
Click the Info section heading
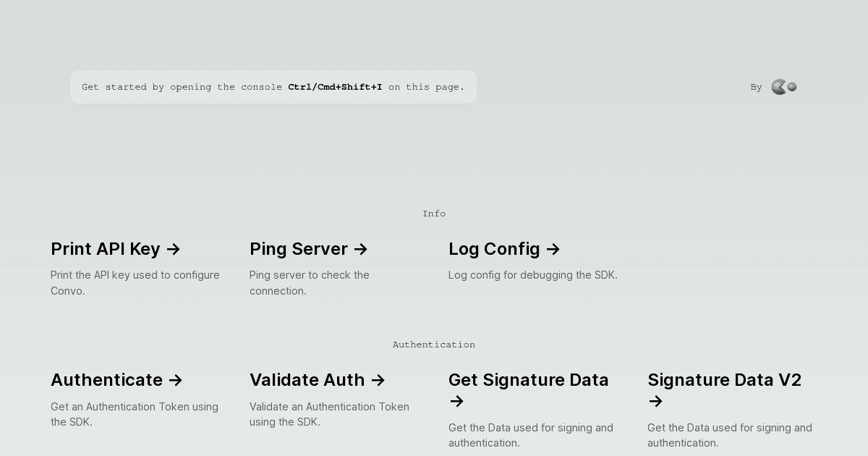[434, 214]
